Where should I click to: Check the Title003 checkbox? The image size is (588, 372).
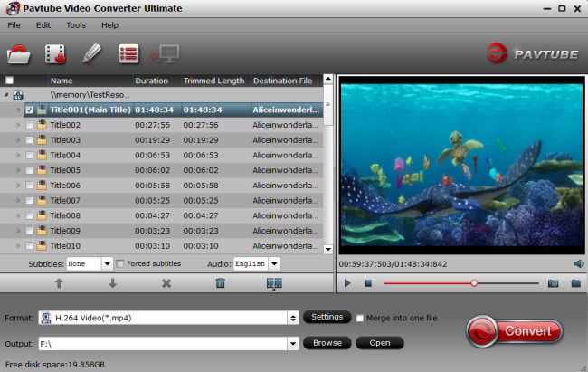pos(29,140)
